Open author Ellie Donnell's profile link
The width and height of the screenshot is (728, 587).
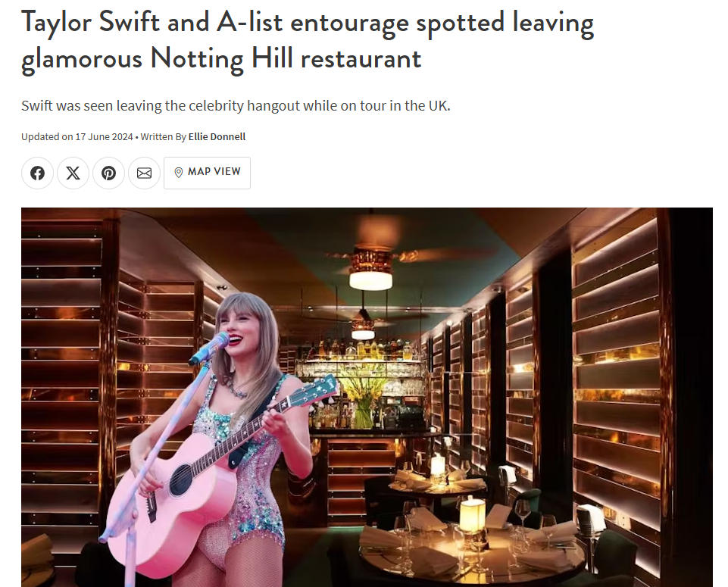pos(217,137)
